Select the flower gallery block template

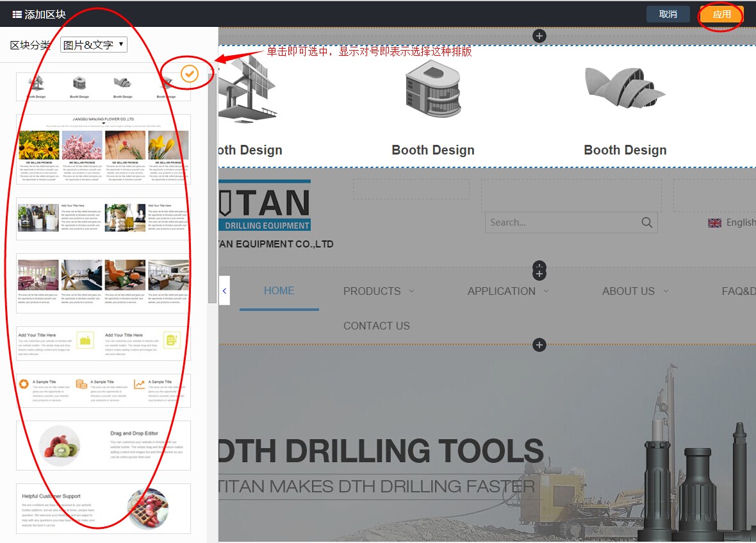click(x=103, y=149)
